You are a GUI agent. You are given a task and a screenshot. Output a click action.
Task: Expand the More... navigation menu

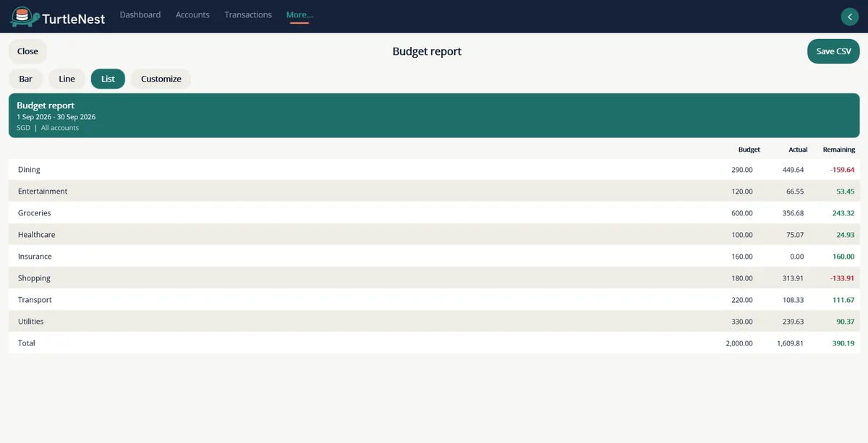(299, 14)
